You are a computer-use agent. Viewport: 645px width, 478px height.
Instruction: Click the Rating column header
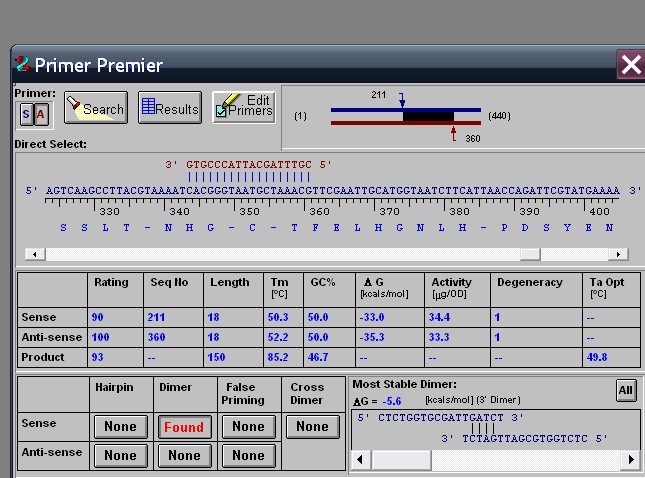click(x=111, y=282)
